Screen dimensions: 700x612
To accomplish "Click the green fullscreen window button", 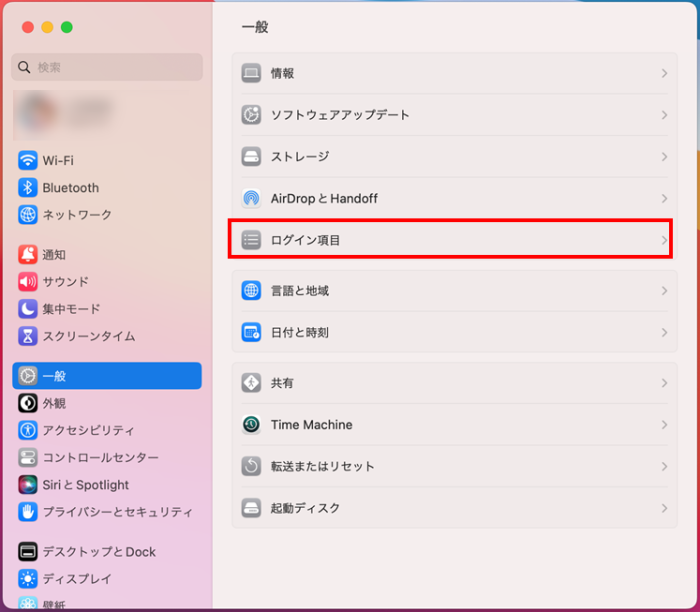I will pos(67,27).
